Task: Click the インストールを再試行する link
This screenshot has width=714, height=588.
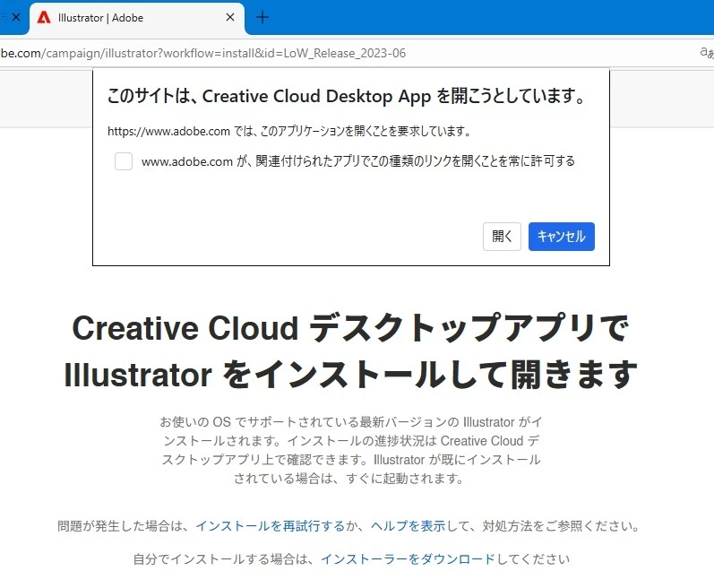Action: click(x=271, y=526)
